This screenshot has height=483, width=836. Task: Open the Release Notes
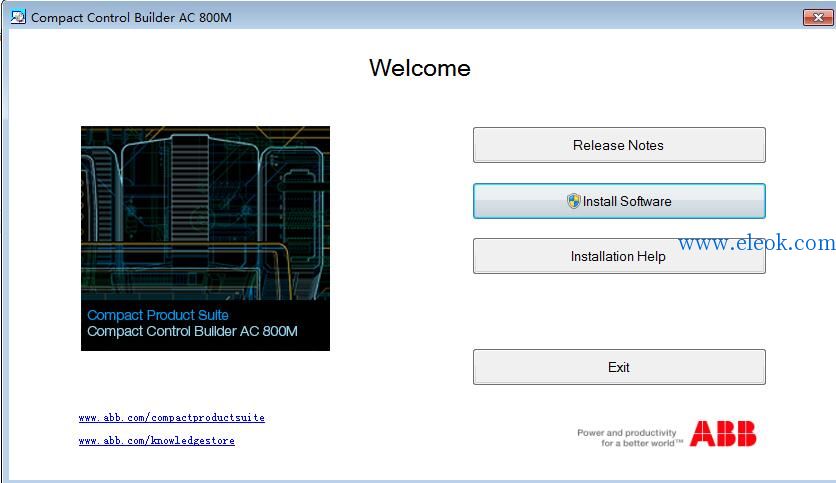[619, 145]
